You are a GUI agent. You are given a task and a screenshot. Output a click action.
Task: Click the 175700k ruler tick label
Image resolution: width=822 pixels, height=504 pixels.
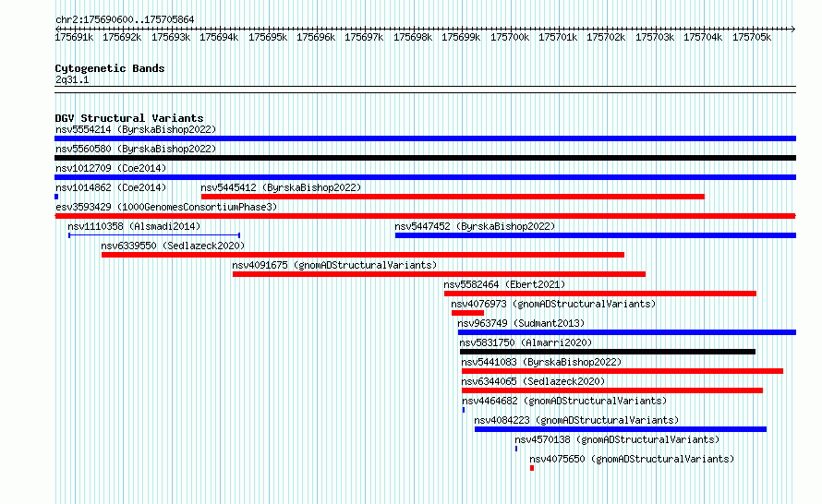point(510,37)
